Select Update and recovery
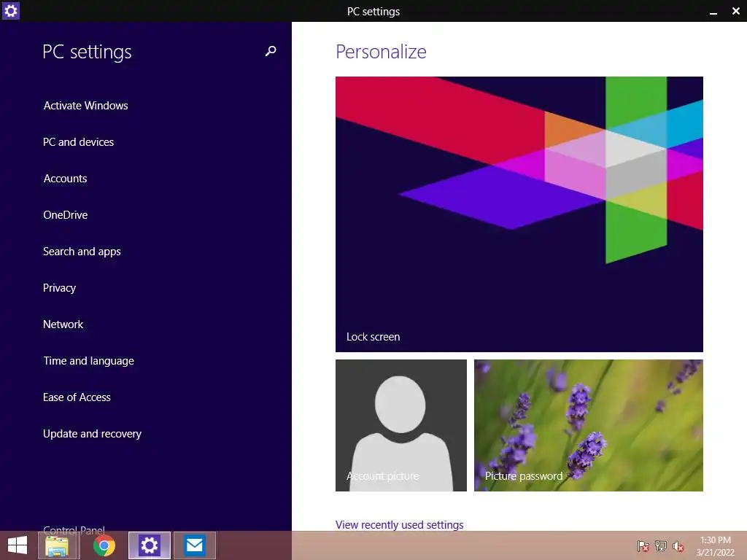 coord(93,434)
